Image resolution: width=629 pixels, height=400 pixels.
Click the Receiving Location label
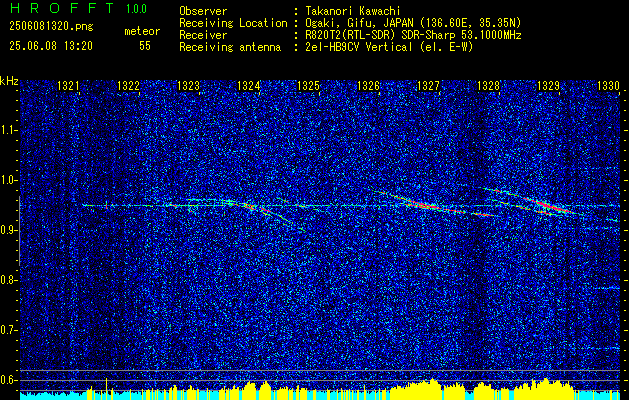(233, 23)
